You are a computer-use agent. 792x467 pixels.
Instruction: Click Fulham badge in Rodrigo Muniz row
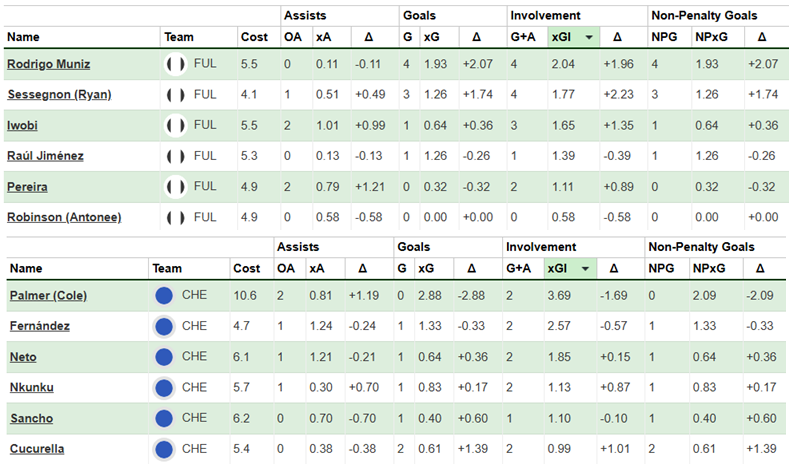pos(176,63)
